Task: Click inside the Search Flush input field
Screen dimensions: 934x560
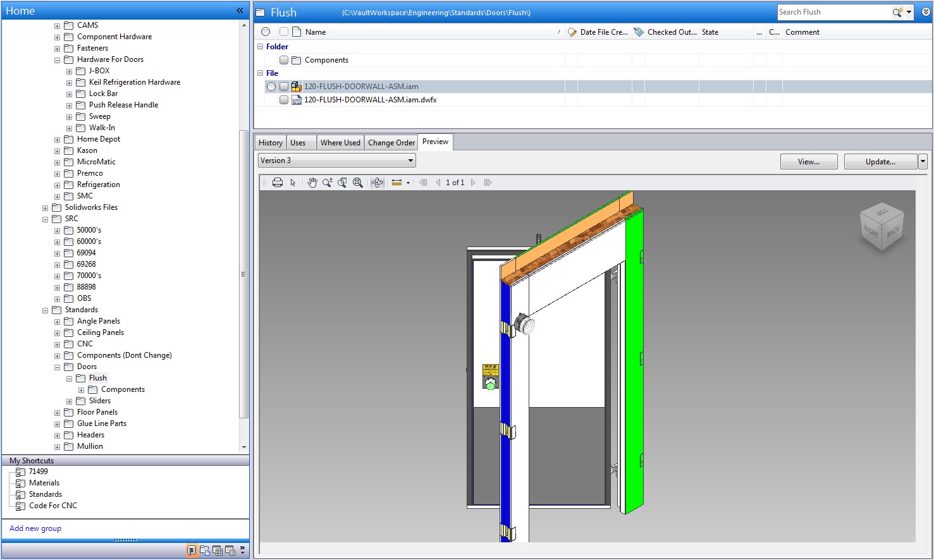Action: click(x=835, y=11)
